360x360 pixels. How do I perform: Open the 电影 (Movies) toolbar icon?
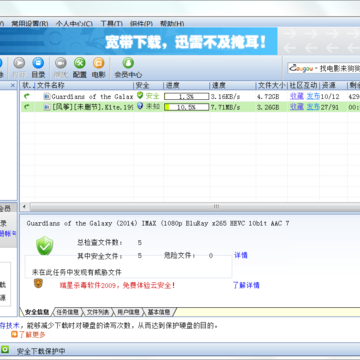point(99,68)
